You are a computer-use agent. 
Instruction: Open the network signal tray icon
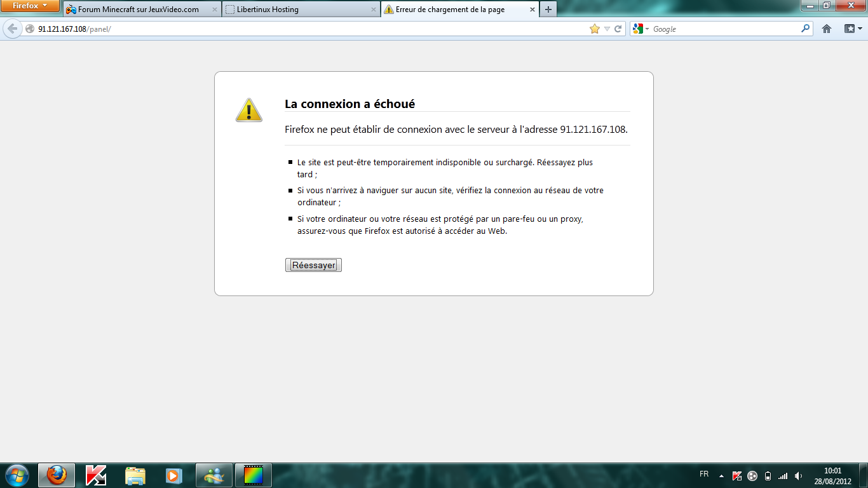(x=783, y=475)
